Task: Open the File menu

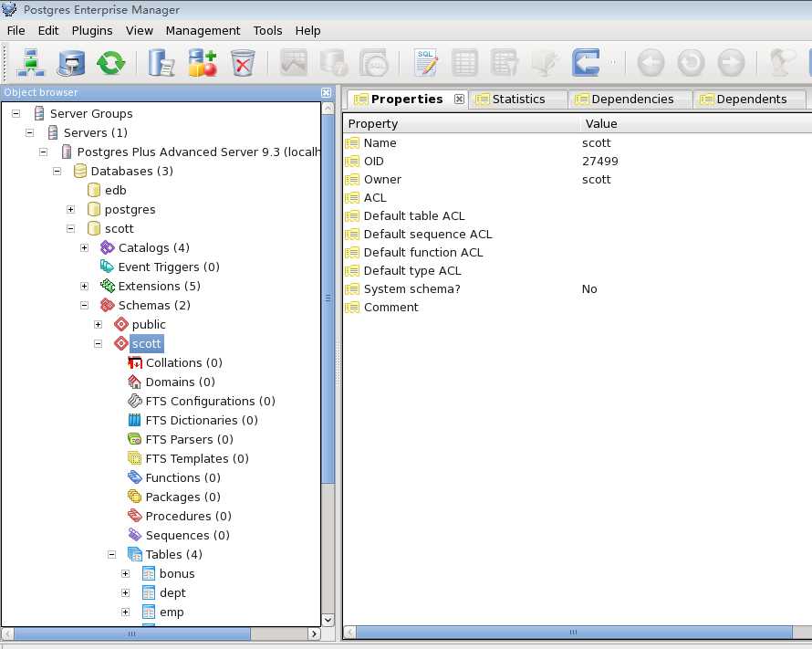Action: pyautogui.click(x=16, y=30)
